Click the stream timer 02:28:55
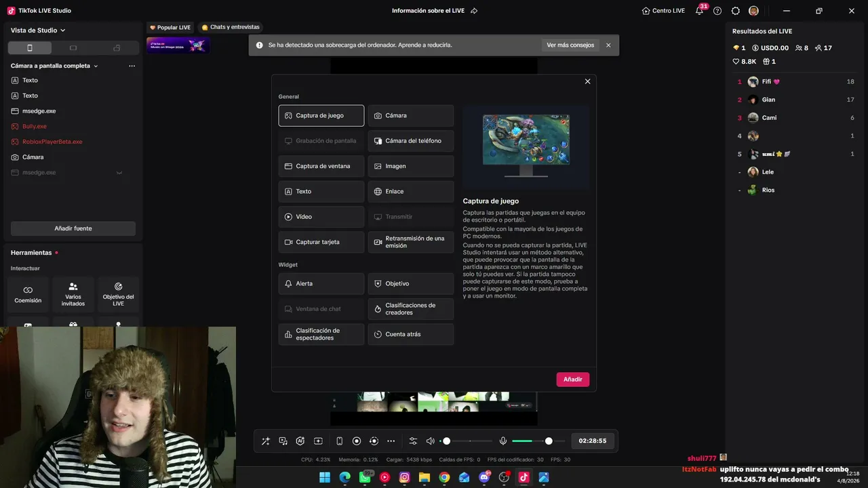 pyautogui.click(x=593, y=441)
